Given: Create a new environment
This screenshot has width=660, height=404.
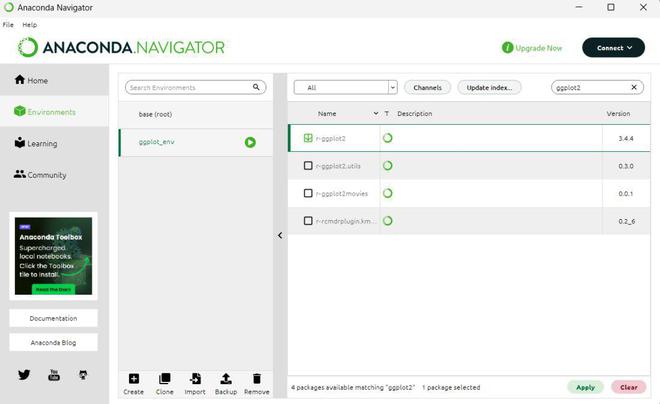Looking at the screenshot, I should (133, 384).
